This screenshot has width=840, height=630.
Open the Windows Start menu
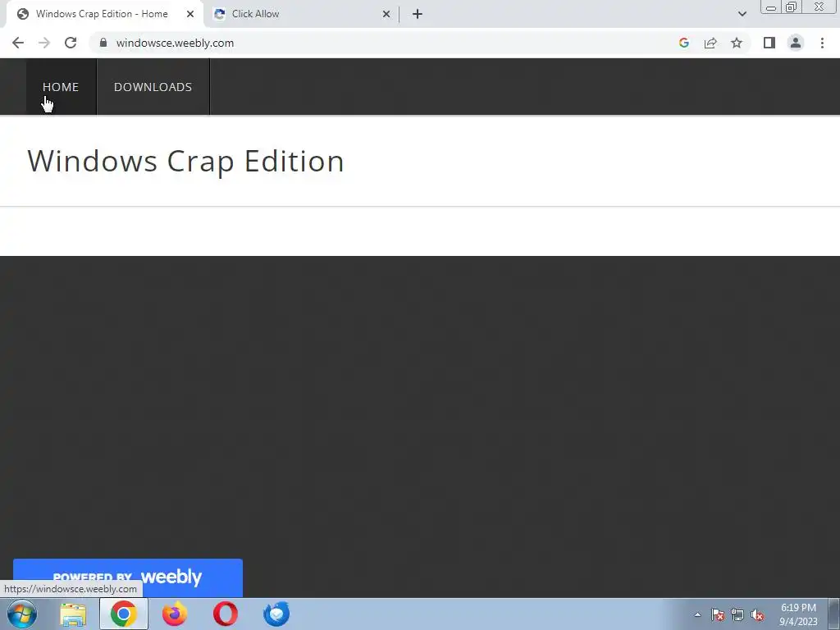tap(22, 614)
